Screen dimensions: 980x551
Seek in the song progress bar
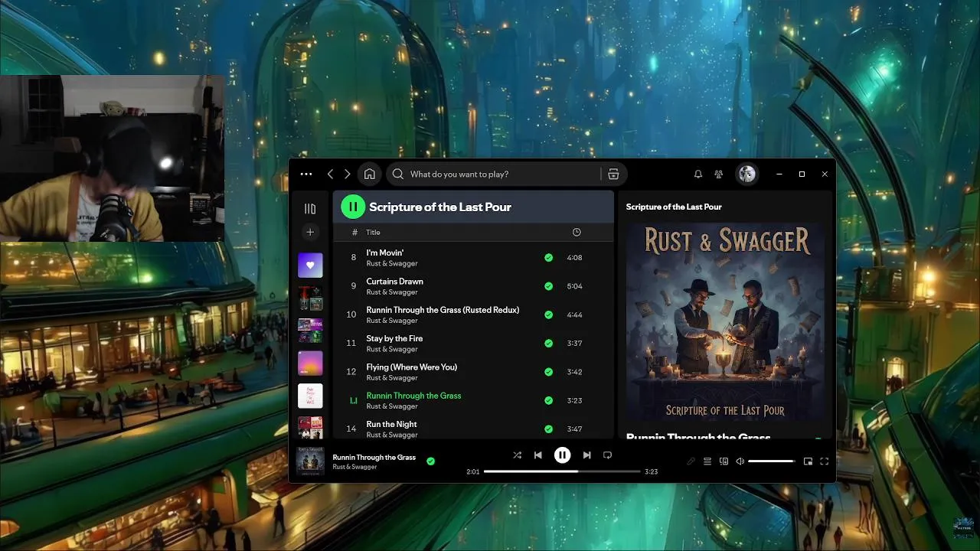tap(562, 471)
